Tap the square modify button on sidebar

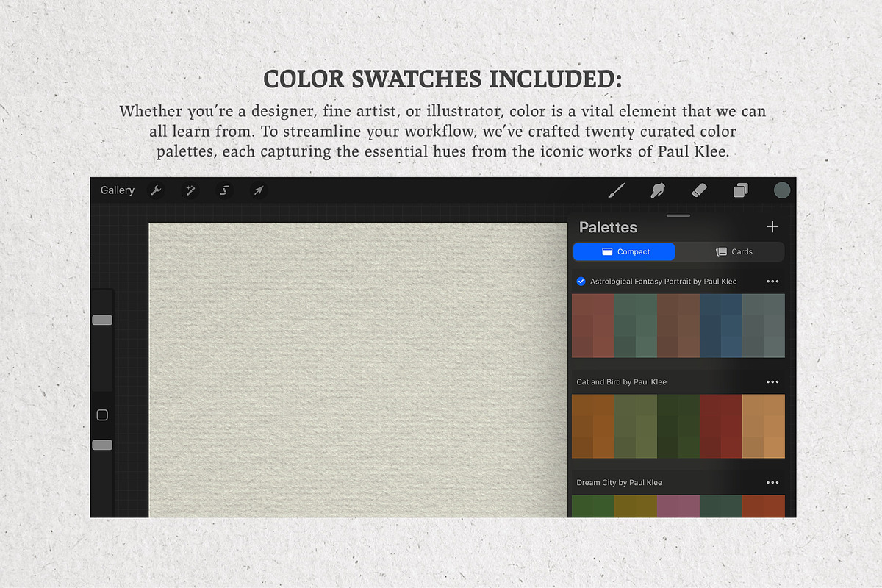[102, 415]
